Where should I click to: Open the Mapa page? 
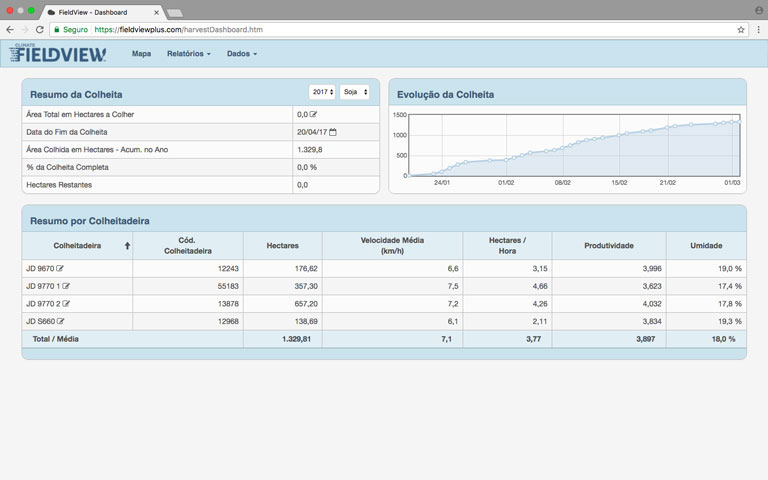pyautogui.click(x=141, y=53)
